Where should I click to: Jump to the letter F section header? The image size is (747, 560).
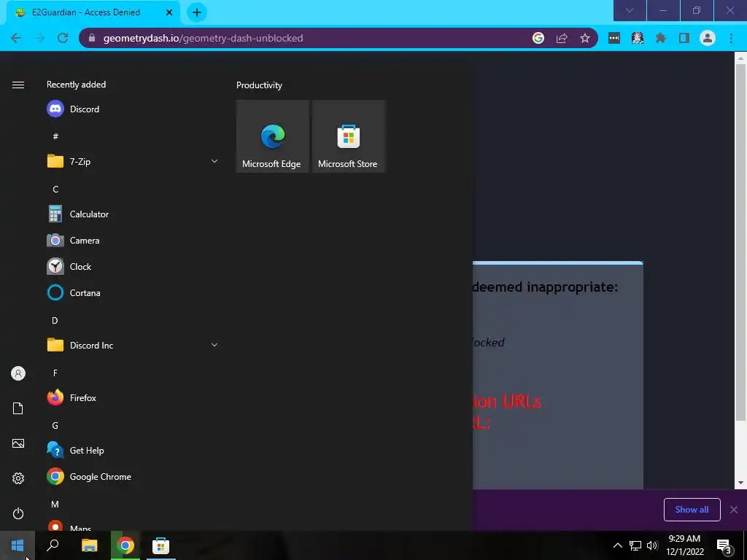(55, 373)
